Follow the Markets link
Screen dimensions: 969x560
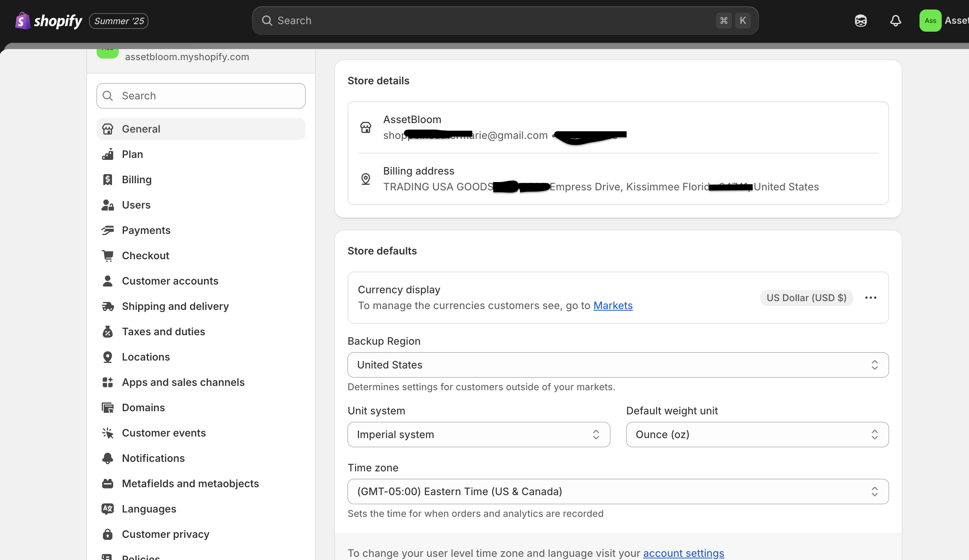click(x=613, y=306)
